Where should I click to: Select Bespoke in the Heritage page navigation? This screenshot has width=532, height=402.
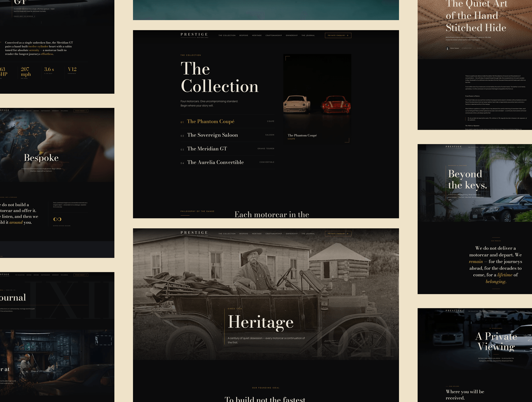tap(244, 234)
